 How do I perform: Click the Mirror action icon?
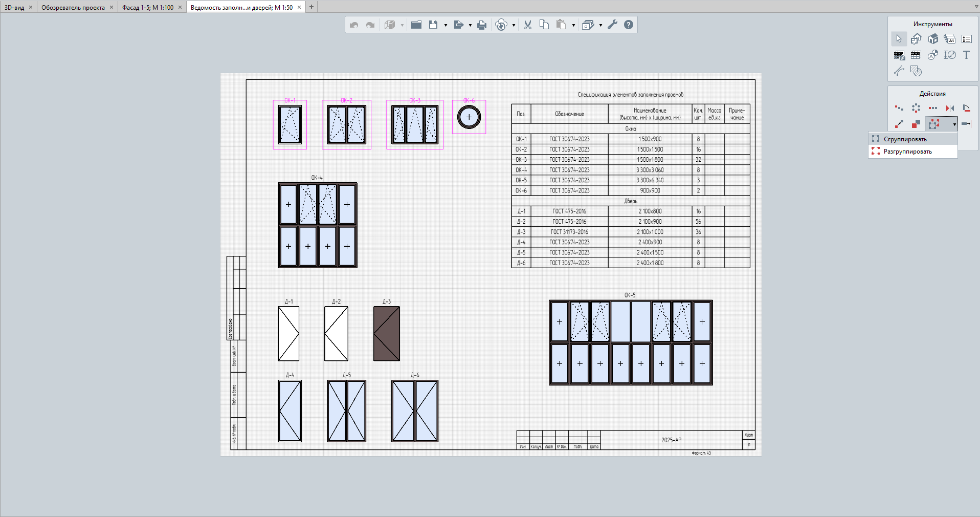click(x=950, y=108)
